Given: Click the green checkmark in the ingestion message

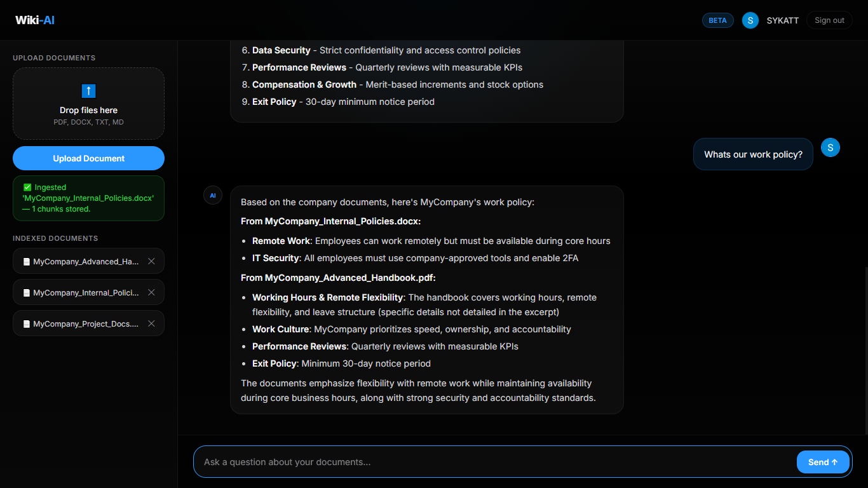Looking at the screenshot, I should (x=27, y=187).
